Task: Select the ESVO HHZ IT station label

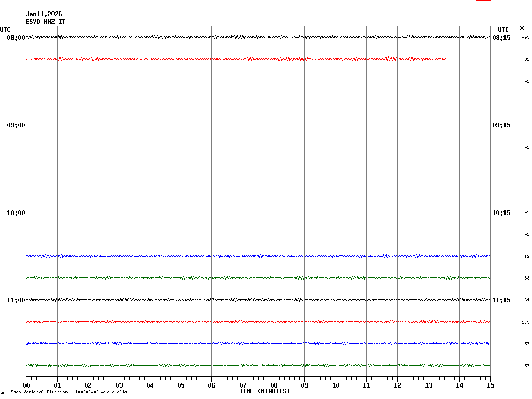Action: coord(46,22)
